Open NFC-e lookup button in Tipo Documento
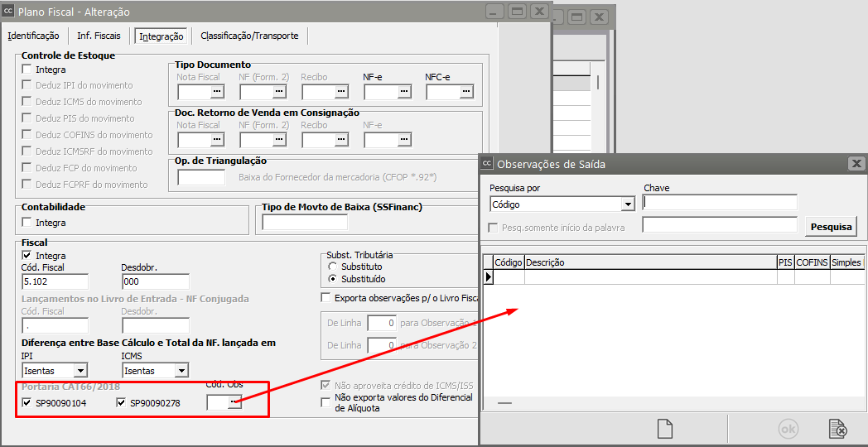868x447 pixels. 465,92
